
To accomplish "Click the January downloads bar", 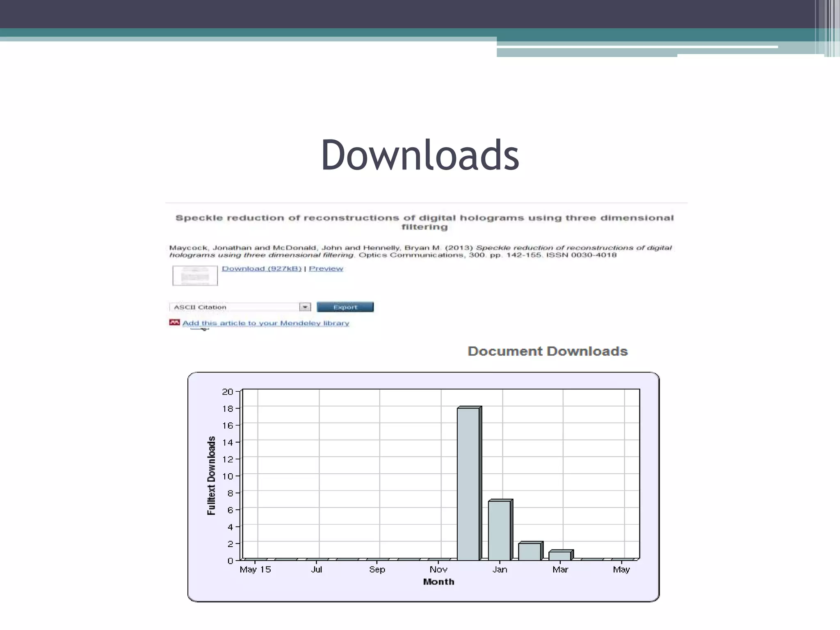I will 500,530.
